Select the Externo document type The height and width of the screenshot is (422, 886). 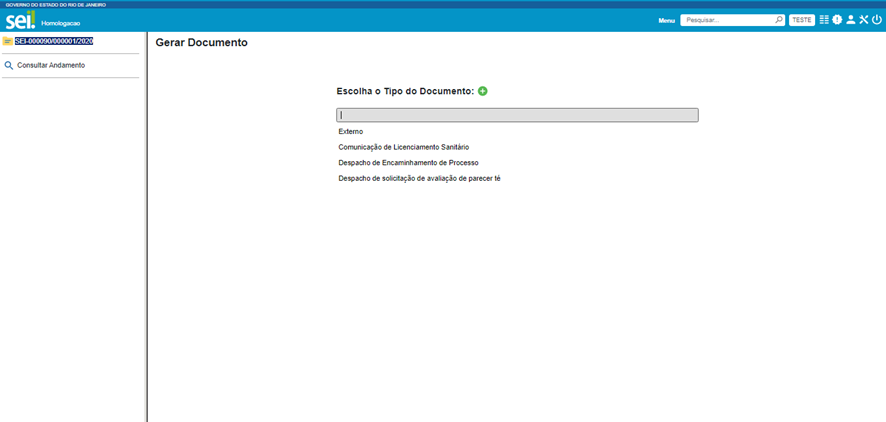point(351,131)
